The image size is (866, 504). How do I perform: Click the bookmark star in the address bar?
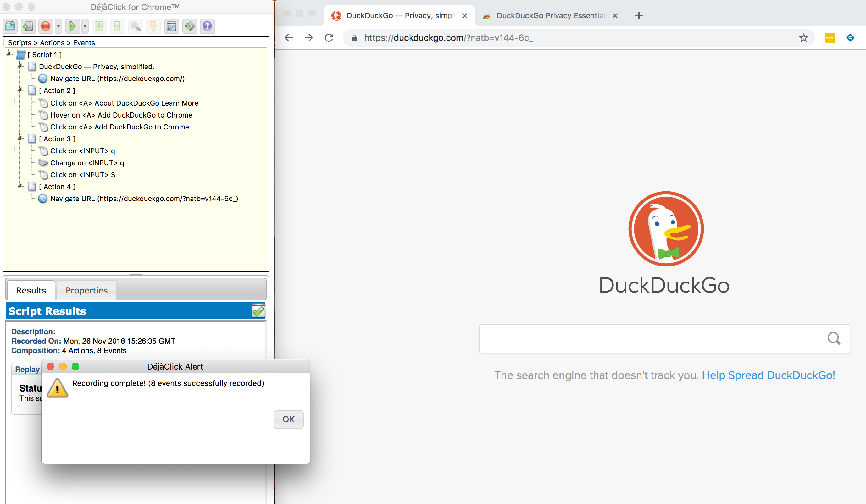pos(803,38)
